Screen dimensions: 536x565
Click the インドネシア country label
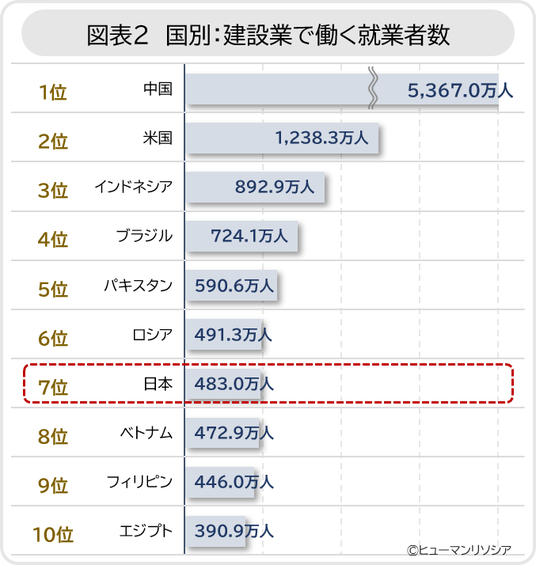click(x=134, y=186)
